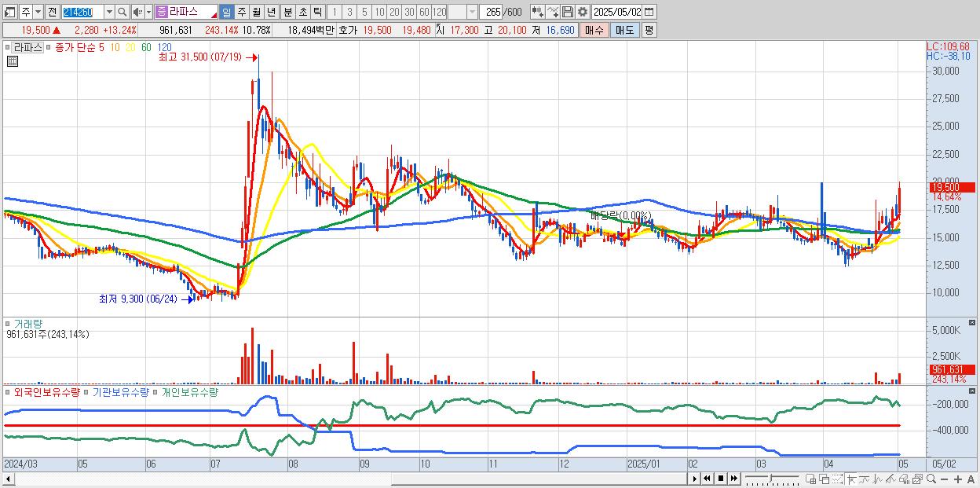Click the horizontal chart scrollbar track
The height and width of the screenshot is (488, 980).
[x=346, y=479]
